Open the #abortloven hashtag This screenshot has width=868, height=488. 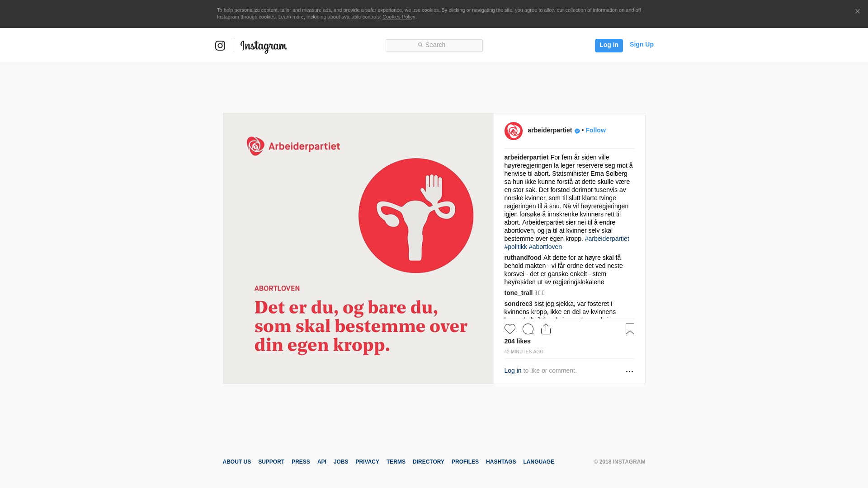[x=545, y=247]
